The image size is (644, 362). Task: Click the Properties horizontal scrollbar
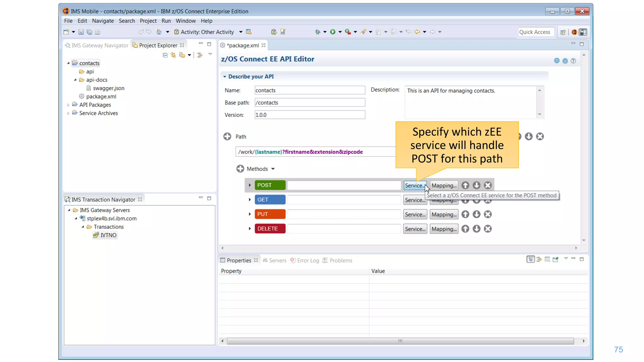(400, 341)
